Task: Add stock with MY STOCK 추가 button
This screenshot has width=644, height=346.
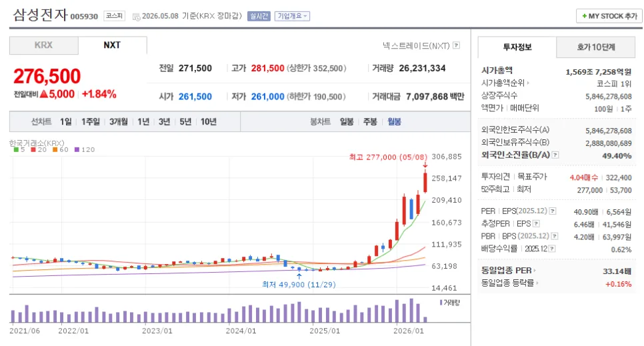Action: (x=609, y=16)
